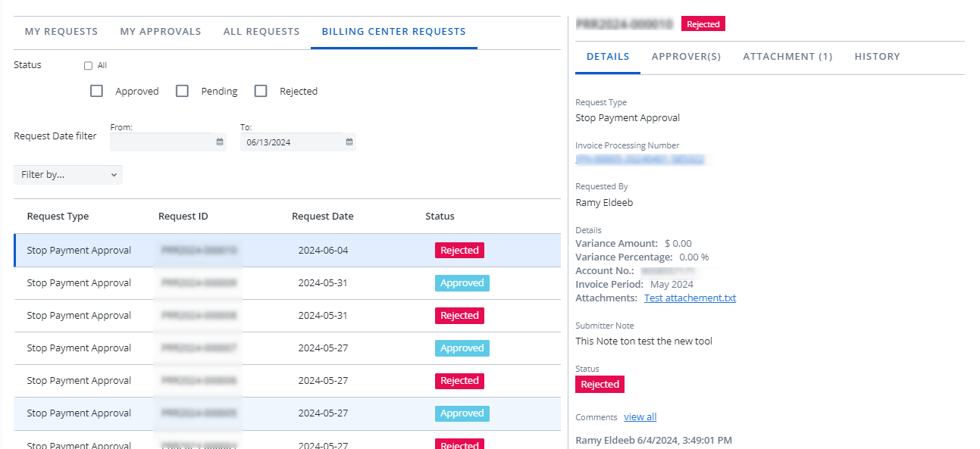Viewport: 980px width, 449px height.
Task: Tick the Pending status checkbox
Action: point(182,91)
